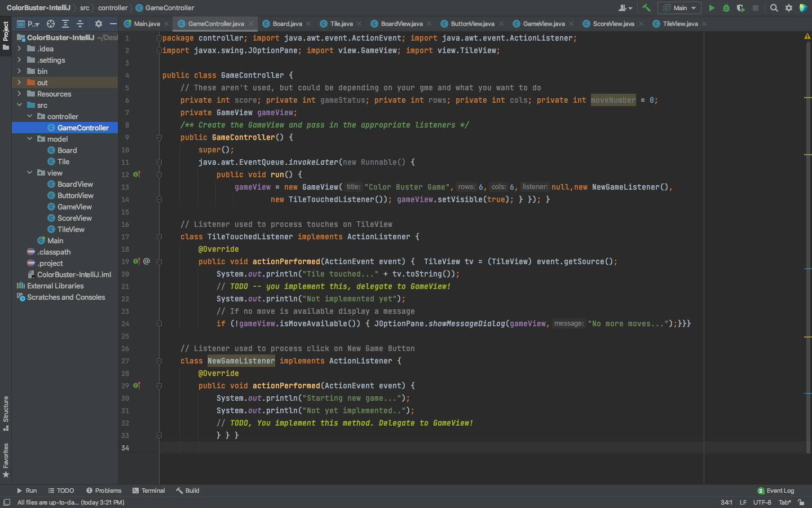Run with Coverage using the shield icon

click(740, 8)
